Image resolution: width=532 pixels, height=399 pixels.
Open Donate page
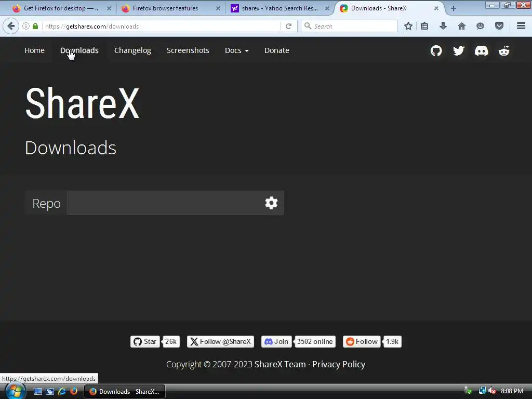coord(277,50)
